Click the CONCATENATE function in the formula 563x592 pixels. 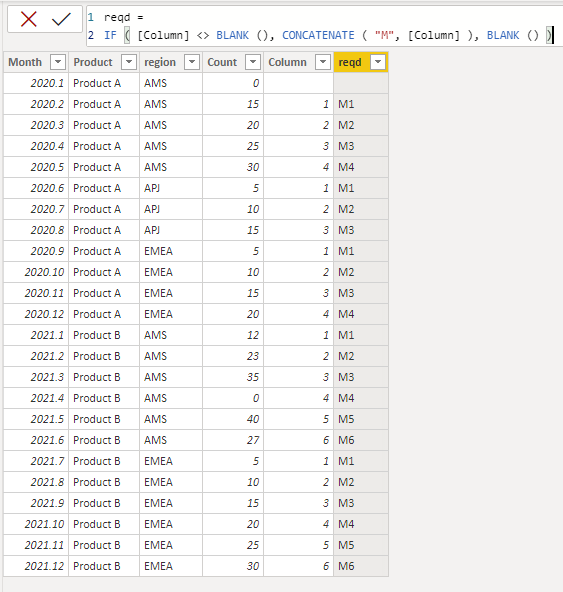point(318,35)
